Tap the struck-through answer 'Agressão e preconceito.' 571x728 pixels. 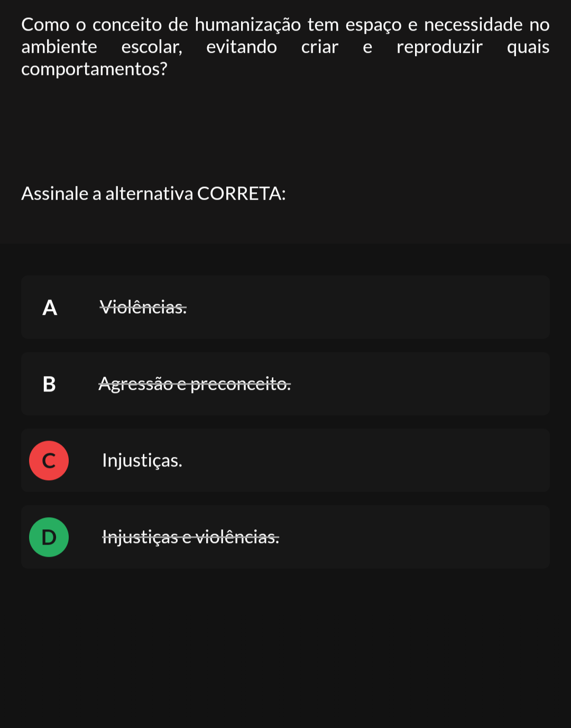(195, 384)
